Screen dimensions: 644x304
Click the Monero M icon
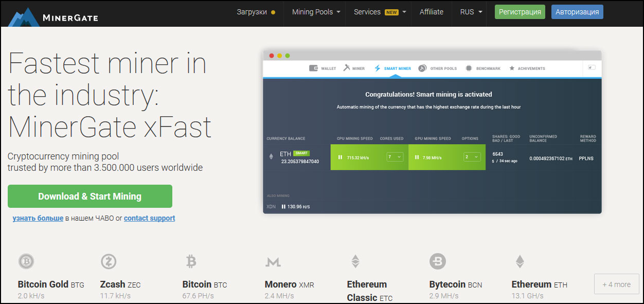[273, 262]
